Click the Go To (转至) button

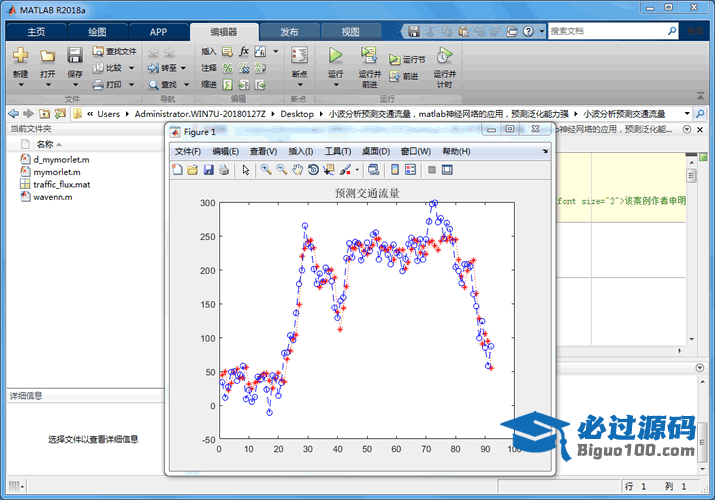pyautogui.click(x=162, y=68)
